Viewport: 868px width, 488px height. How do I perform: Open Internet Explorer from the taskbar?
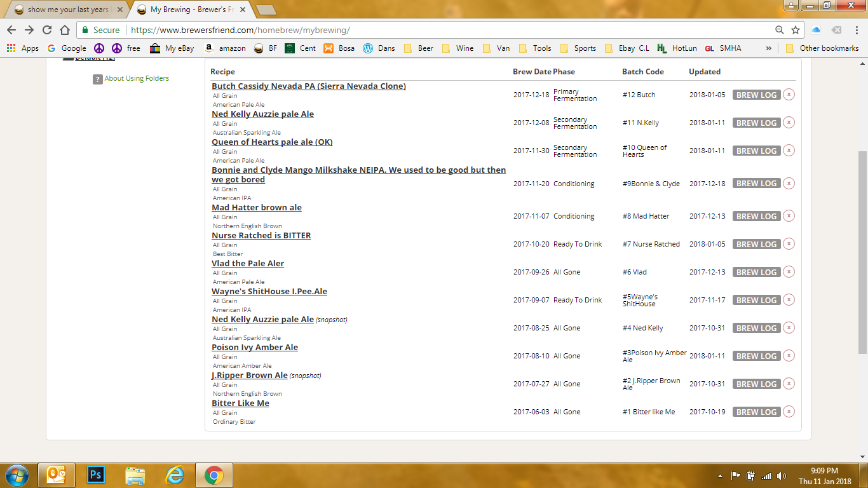click(x=174, y=475)
